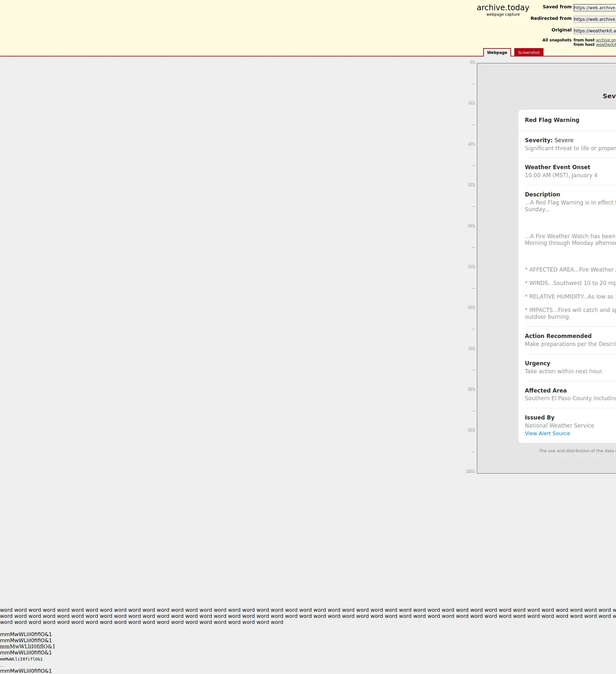The image size is (616, 674).
Task: Jump to the 0% page marker
Action: pos(472,62)
